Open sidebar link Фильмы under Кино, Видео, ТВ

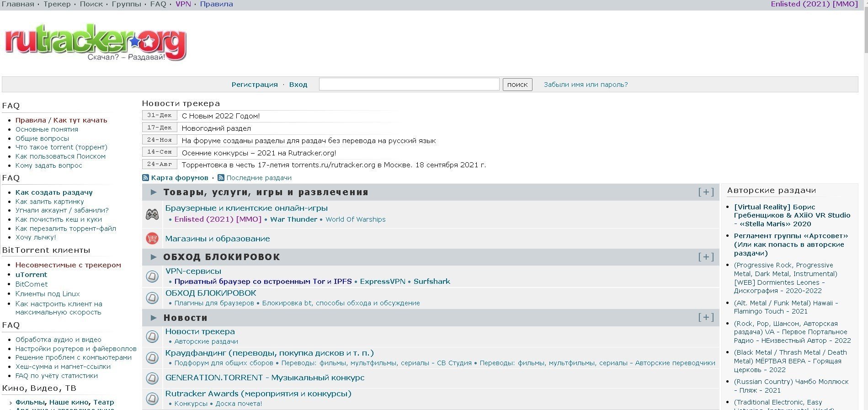[30, 402]
